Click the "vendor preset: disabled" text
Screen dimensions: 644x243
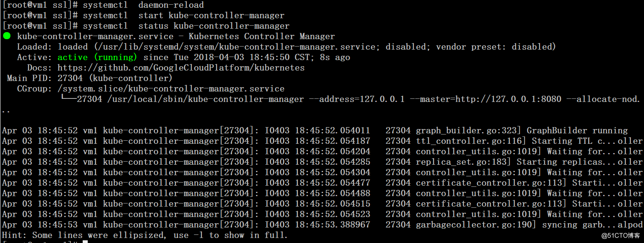click(x=496, y=47)
